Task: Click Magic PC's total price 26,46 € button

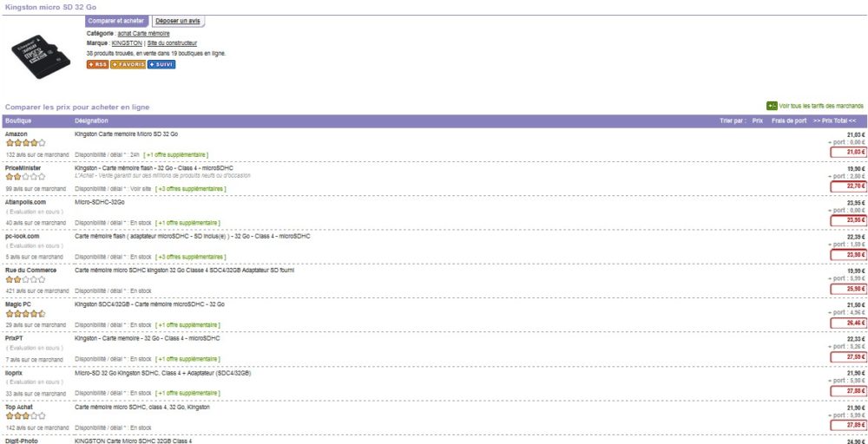Action: (x=847, y=323)
